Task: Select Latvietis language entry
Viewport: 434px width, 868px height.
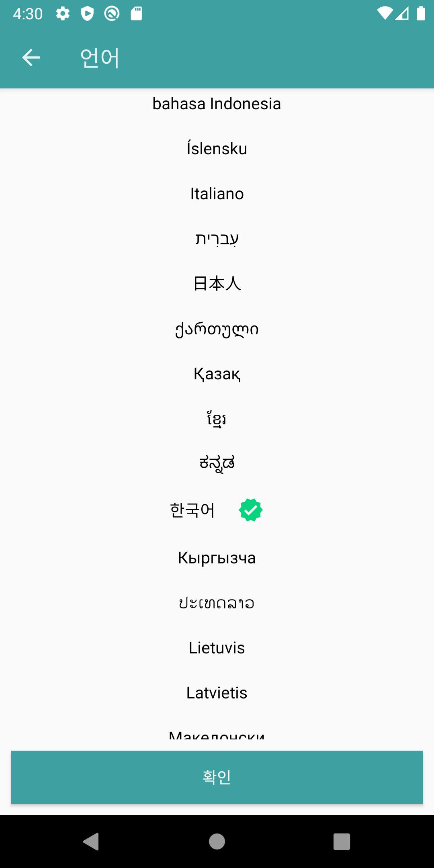Action: (217, 693)
